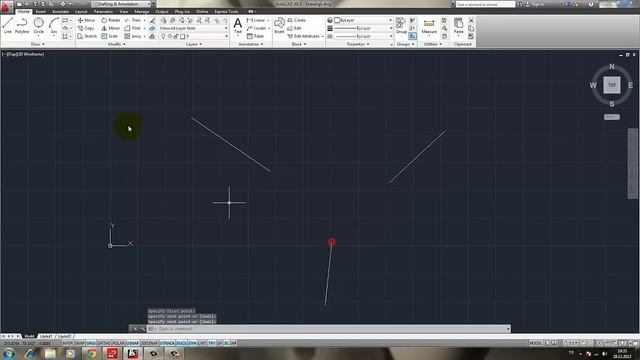
Task: Expand the Layers panel
Action: (193, 44)
